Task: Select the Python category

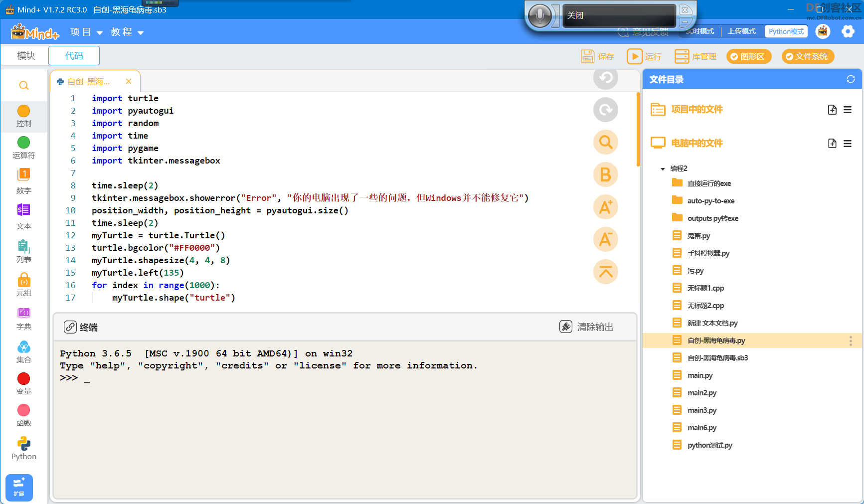Action: [x=23, y=448]
